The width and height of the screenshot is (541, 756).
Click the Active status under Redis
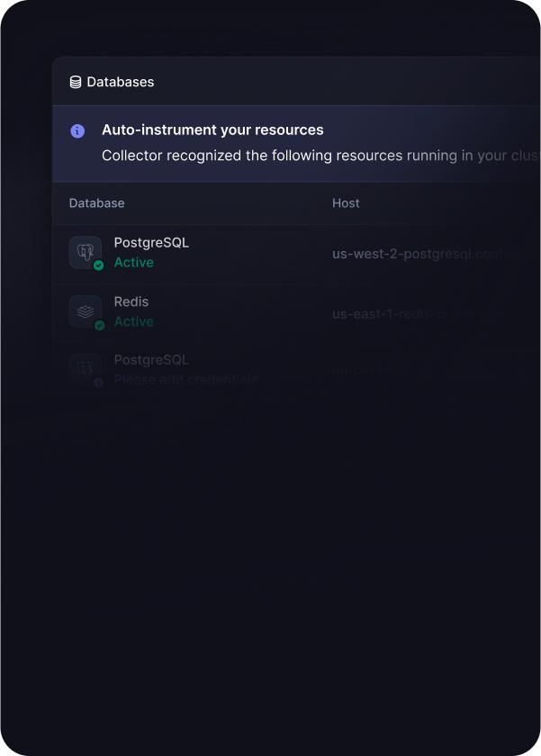[134, 321]
